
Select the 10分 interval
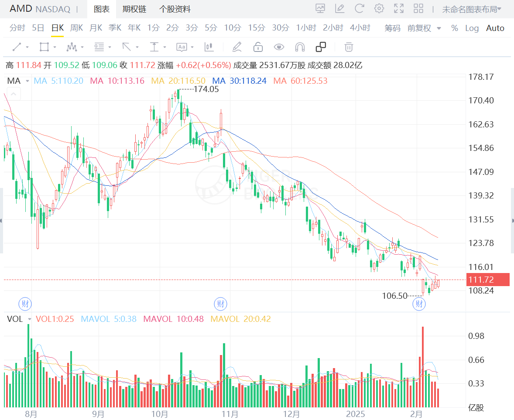tap(233, 28)
